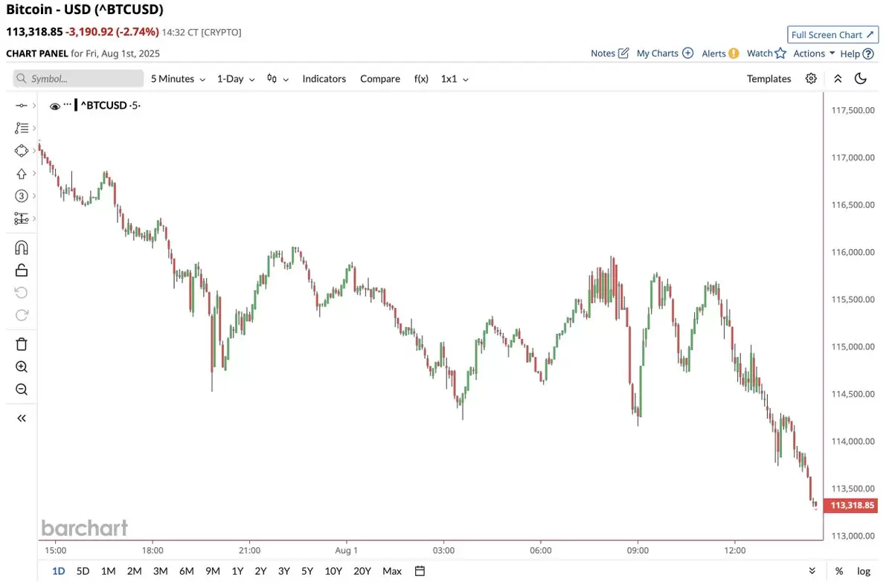Select the 6M time range

point(187,571)
